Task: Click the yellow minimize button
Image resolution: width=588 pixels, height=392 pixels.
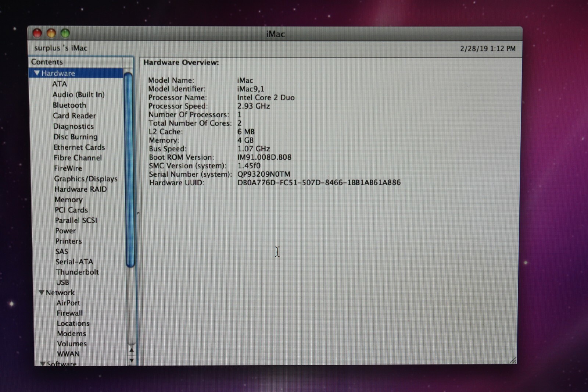Action: (51, 33)
